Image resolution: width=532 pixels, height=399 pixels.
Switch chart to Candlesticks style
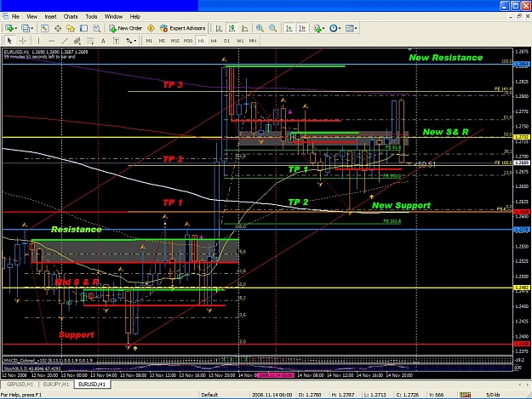(232, 28)
